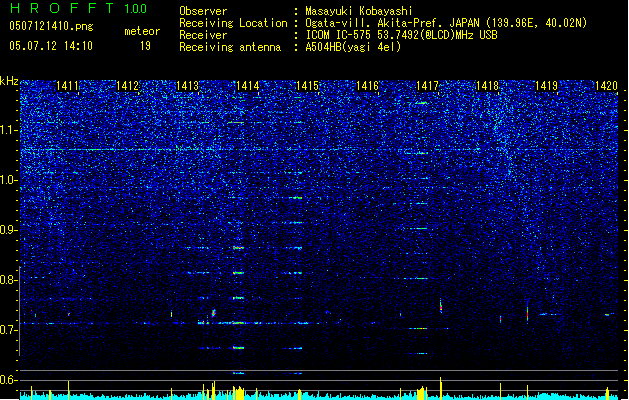Click the date stamp 05.07.12 14:10
The image size is (629, 400).
click(51, 46)
